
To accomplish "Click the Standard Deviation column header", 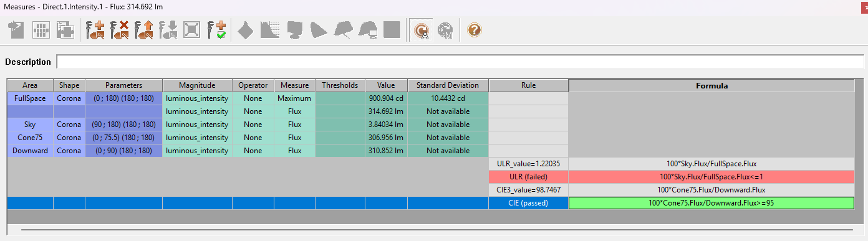I will pyautogui.click(x=448, y=85).
